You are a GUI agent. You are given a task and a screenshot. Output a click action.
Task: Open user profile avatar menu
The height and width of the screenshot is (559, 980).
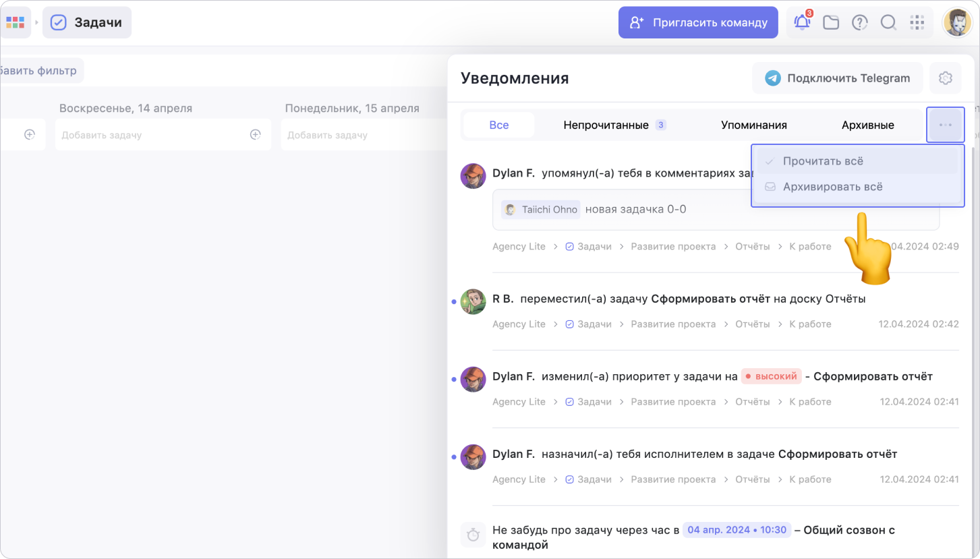956,23
